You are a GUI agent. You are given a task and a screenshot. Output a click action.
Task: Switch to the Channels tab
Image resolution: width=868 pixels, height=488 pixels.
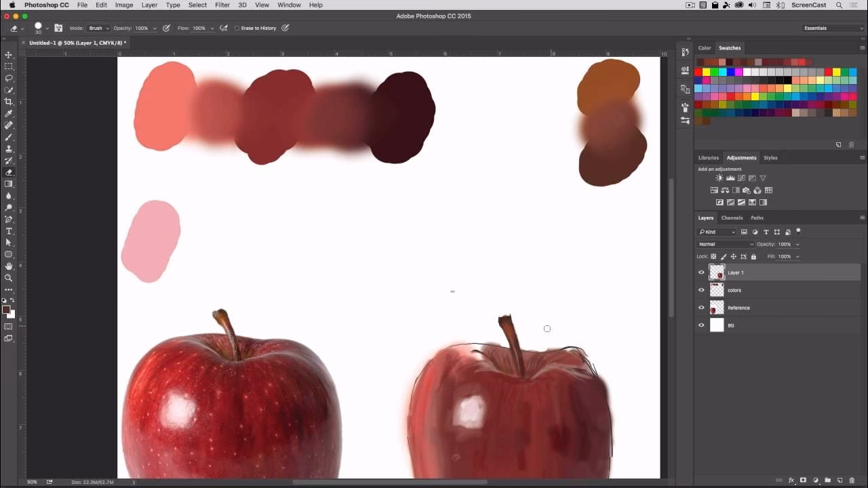click(732, 218)
